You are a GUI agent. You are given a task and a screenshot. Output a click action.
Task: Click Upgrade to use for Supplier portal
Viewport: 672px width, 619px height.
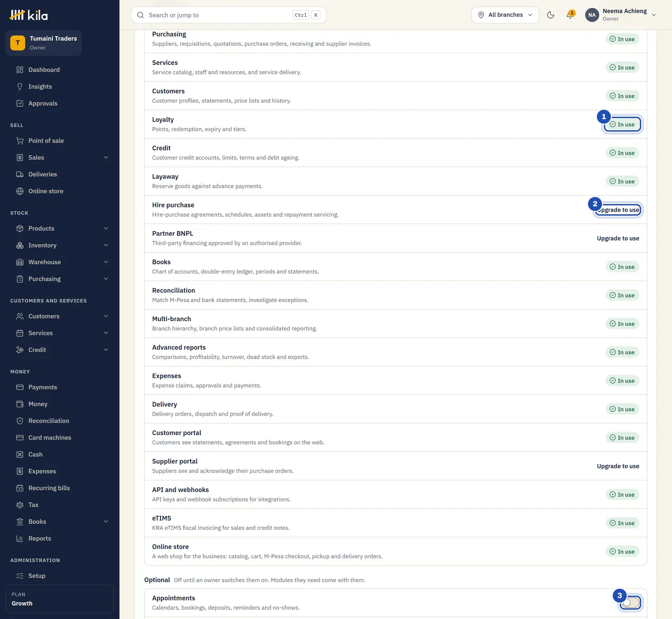(x=618, y=466)
